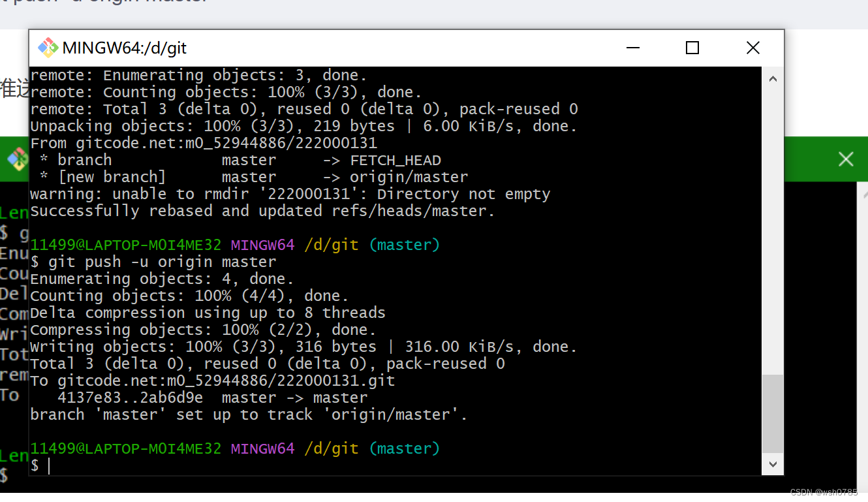The width and height of the screenshot is (868, 502).
Task: Click the white X on the green bar behind
Action: [846, 159]
